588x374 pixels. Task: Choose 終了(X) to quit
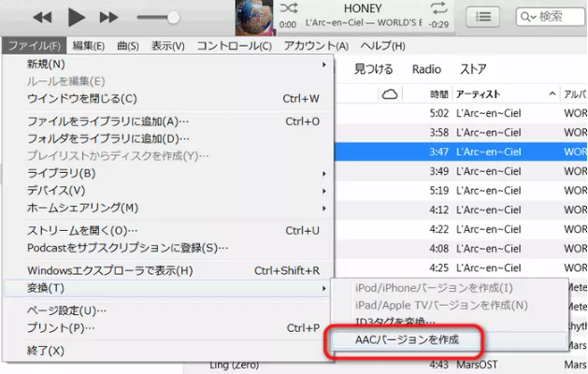click(168, 351)
